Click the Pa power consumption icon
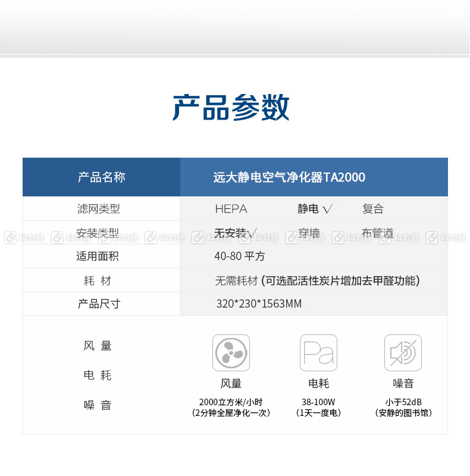This screenshot has width=470, height=476. 318,353
